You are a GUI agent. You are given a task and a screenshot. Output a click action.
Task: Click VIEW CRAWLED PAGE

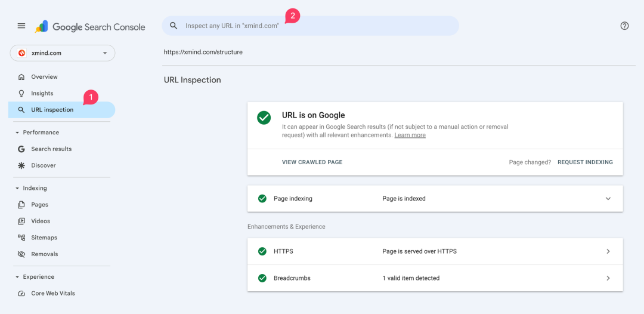pyautogui.click(x=312, y=162)
